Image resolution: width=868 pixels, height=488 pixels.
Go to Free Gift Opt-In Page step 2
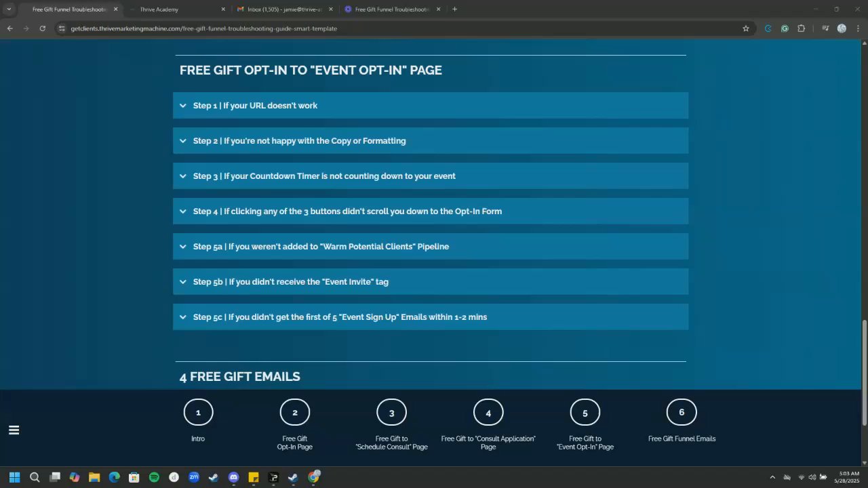tap(295, 412)
